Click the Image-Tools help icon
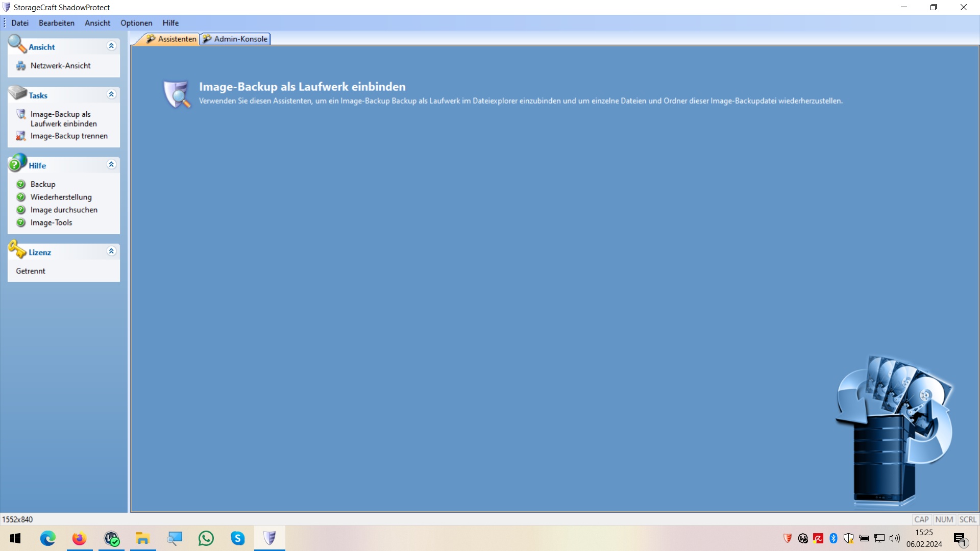Screen dimensions: 980x551 (x=21, y=223)
